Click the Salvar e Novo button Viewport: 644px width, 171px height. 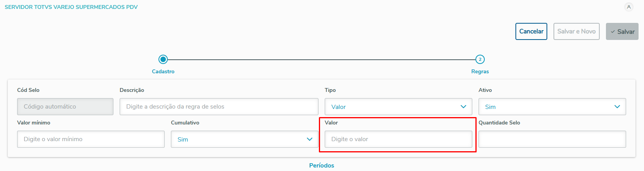[576, 31]
